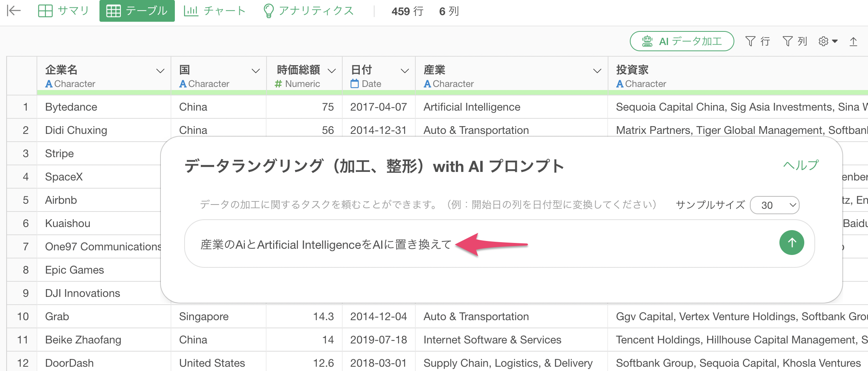Click the United States country cell

click(x=218, y=362)
